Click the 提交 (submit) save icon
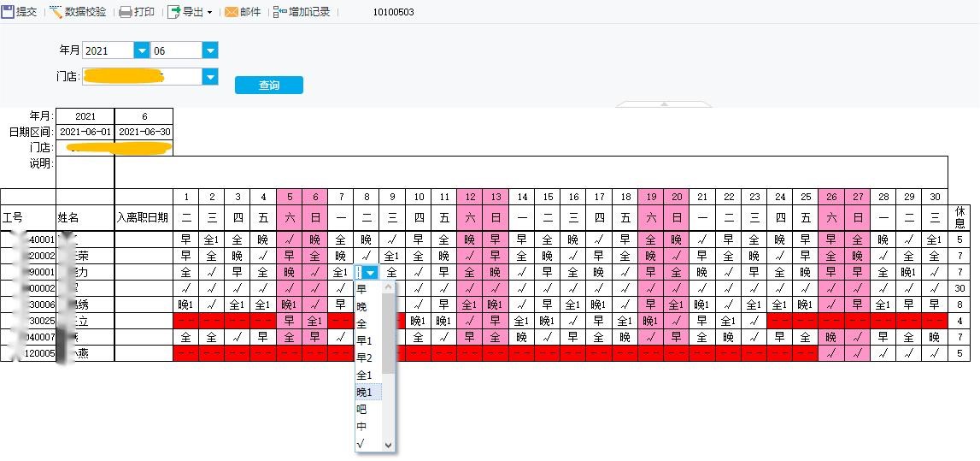 tap(8, 12)
